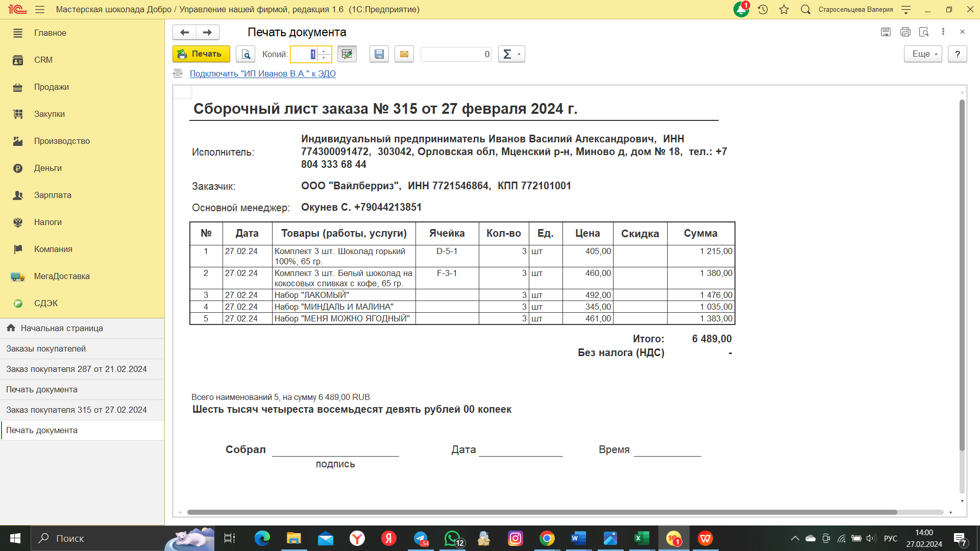Send document by email envelope icon

click(404, 54)
